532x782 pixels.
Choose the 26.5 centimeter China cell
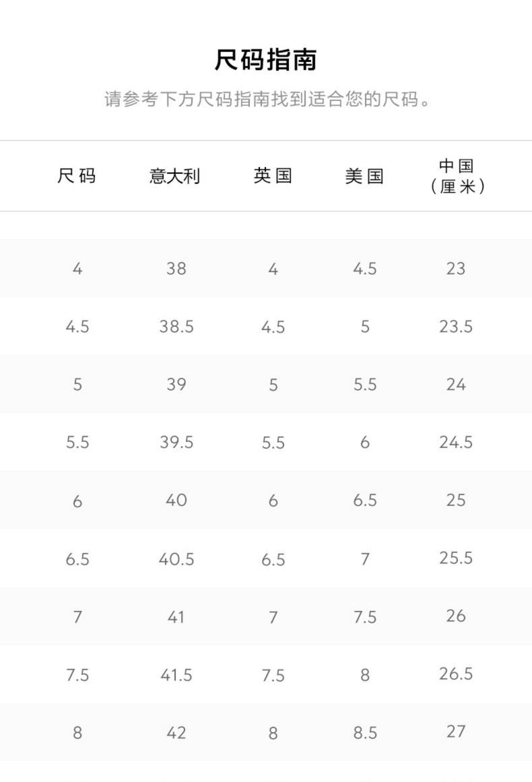tap(456, 674)
